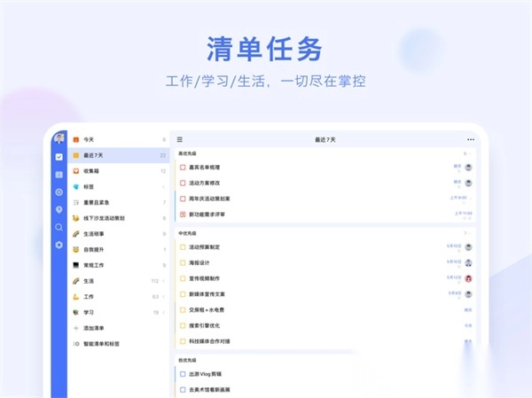Expand the 生活 folder chevron
The width and height of the screenshot is (532, 398).
[164, 281]
